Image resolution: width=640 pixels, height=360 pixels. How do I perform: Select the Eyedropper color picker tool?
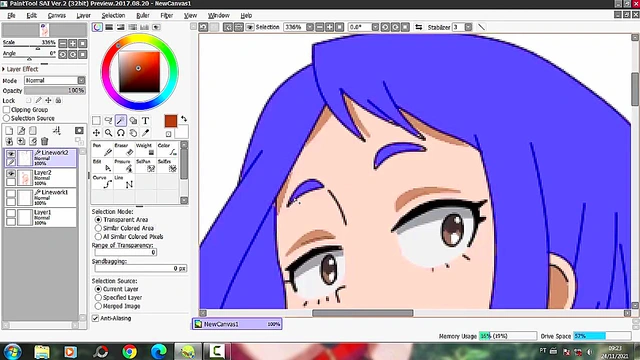[x=145, y=133]
